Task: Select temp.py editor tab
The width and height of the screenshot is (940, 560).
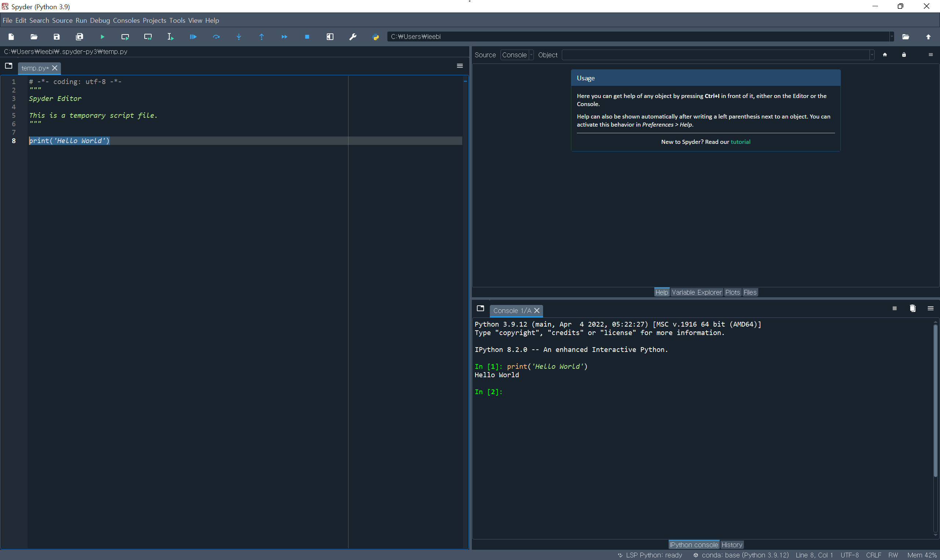Action: tap(35, 68)
